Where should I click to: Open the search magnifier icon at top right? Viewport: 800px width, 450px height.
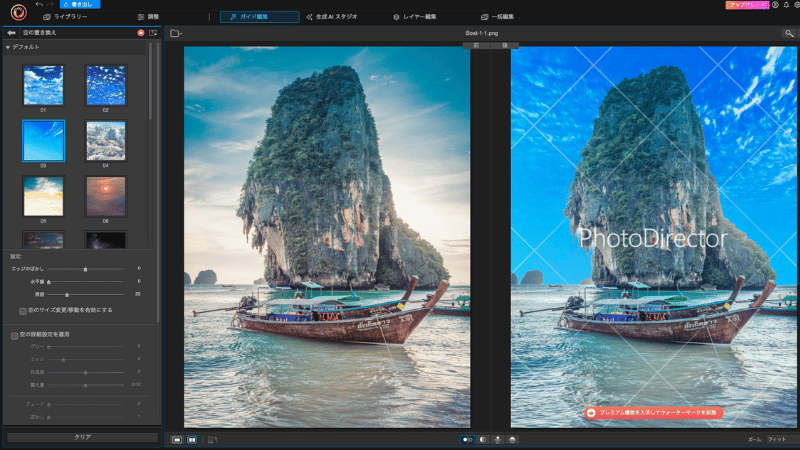tap(789, 33)
